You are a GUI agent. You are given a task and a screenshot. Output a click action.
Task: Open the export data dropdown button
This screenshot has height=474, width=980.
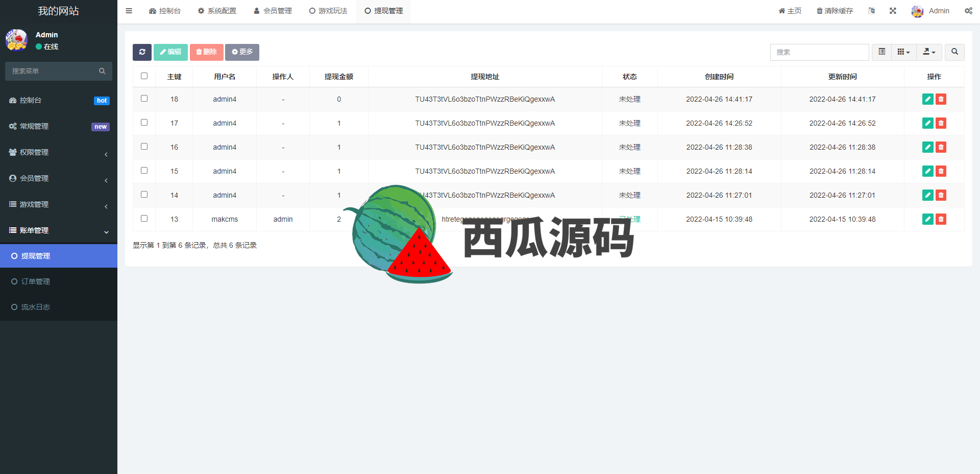coord(929,52)
